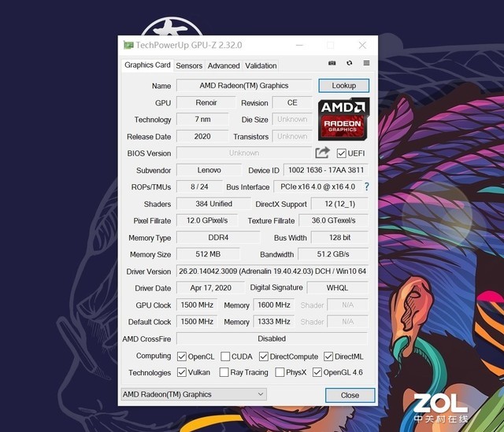This screenshot has height=432, width=504.
Task: Click the Bandwidth 51.2 GB/s field
Action: (333, 254)
